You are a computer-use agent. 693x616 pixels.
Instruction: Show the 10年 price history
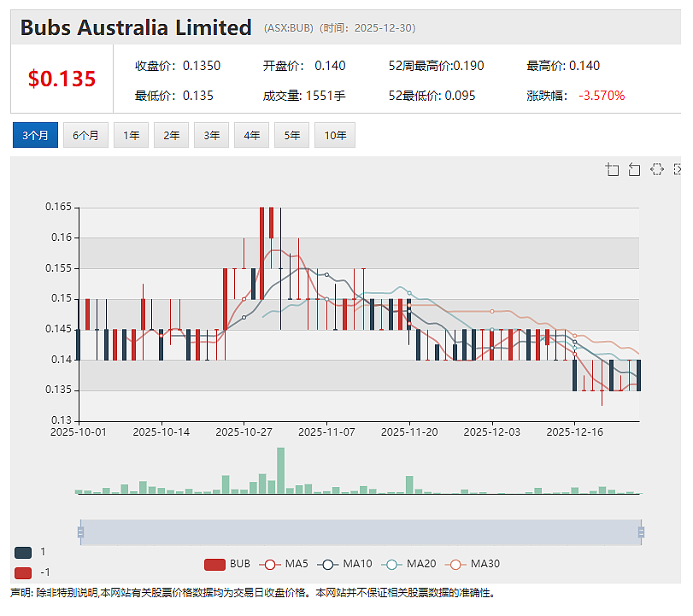[335, 135]
